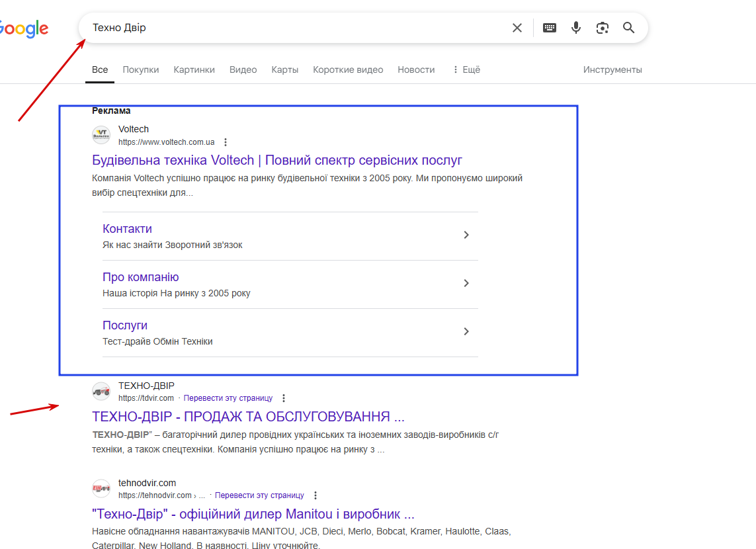
Task: Click the magnifying glass search icon
Action: [x=628, y=28]
